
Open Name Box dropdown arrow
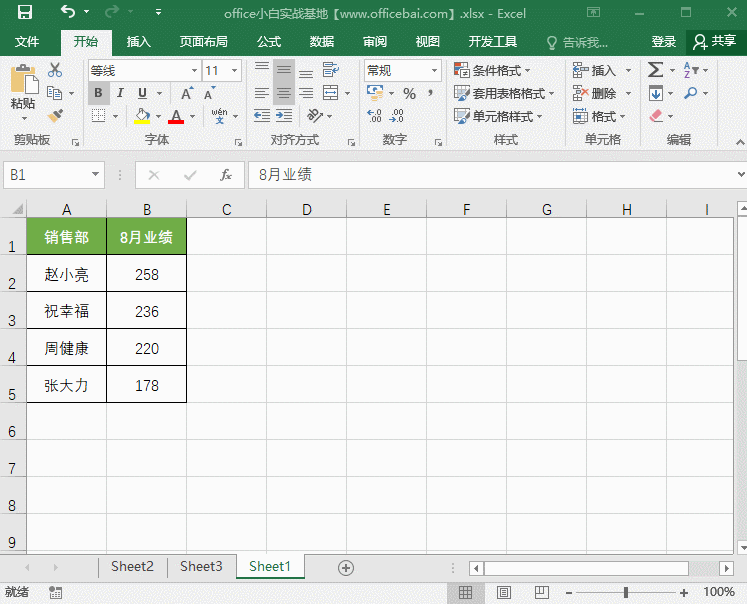tap(95, 174)
